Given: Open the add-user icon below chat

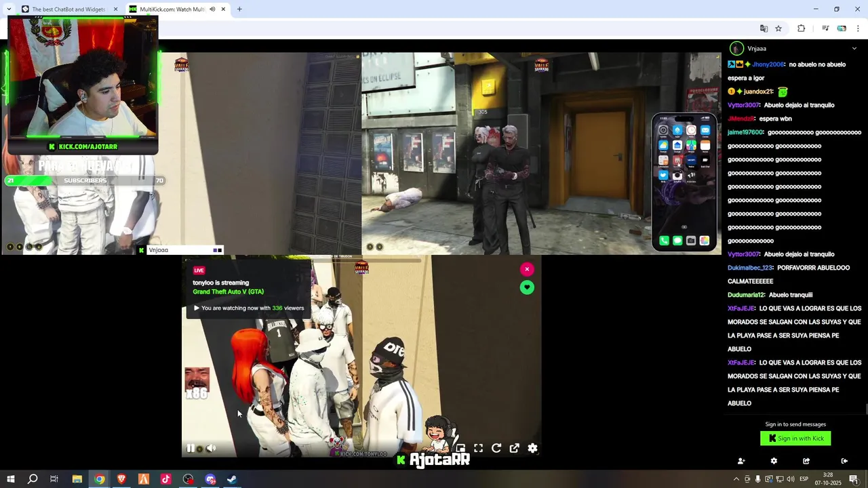Looking at the screenshot, I should [741, 461].
